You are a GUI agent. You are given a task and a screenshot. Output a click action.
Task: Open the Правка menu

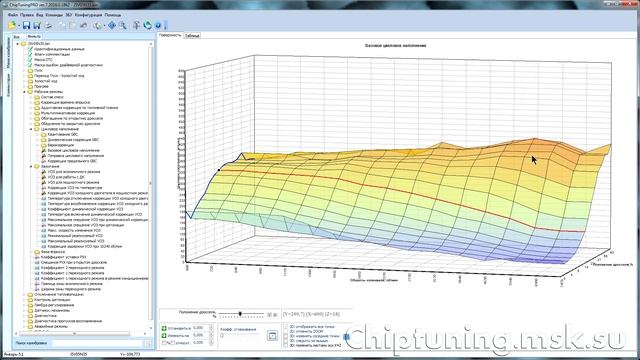coord(27,15)
